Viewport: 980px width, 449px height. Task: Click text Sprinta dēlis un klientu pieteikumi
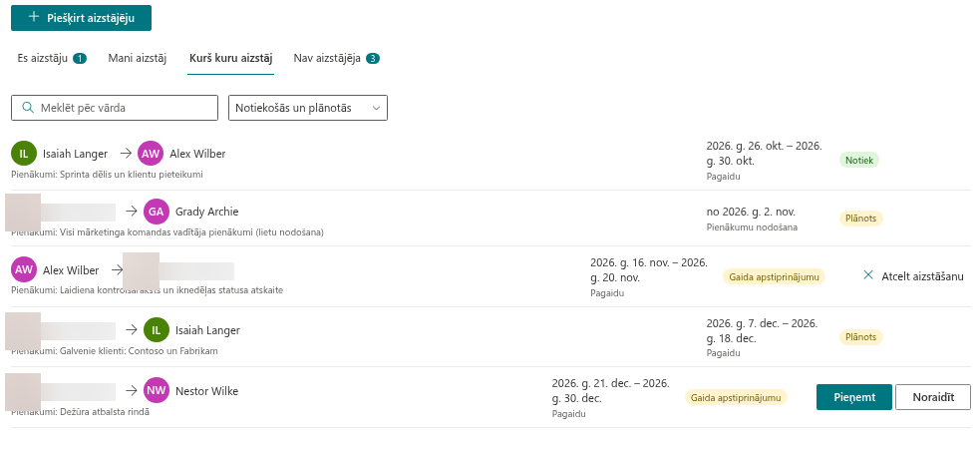pyautogui.click(x=132, y=175)
